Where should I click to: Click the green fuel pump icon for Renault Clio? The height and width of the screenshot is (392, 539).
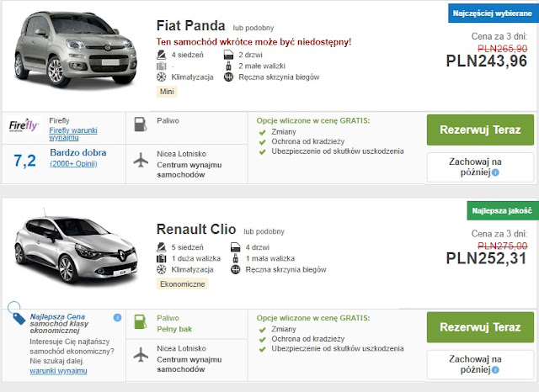(x=141, y=324)
